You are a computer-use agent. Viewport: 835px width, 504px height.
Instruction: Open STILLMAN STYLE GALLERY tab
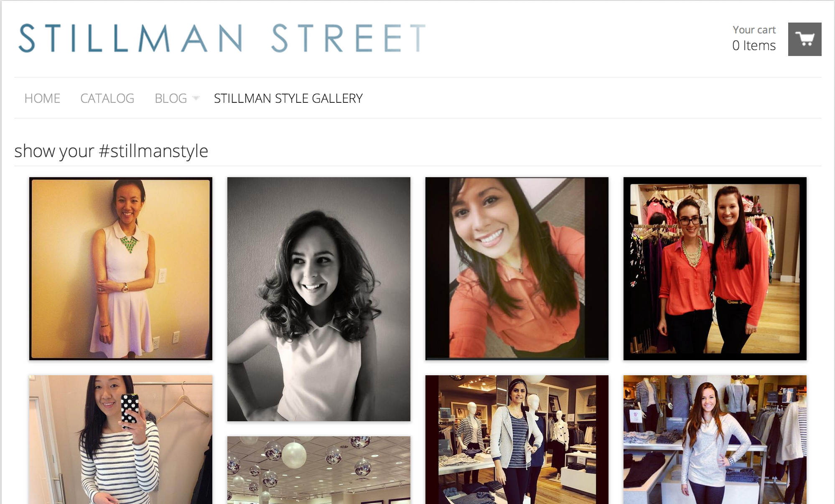[288, 98]
